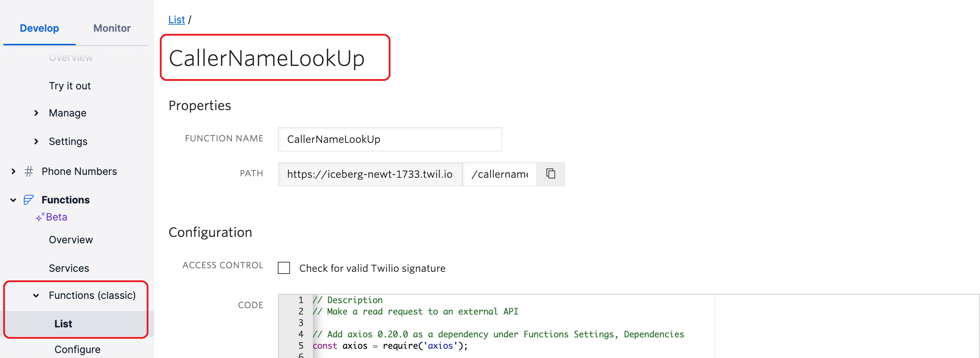Click the iceberg-newt-1733.twil.io domain field

click(370, 174)
